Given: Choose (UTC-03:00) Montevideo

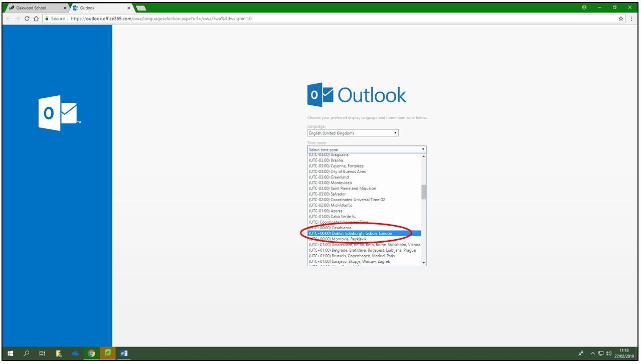Looking at the screenshot, I should point(364,183).
